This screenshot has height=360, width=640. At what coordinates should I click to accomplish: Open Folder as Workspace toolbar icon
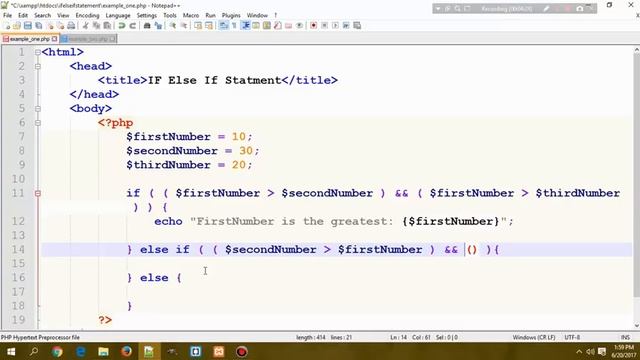[288, 26]
